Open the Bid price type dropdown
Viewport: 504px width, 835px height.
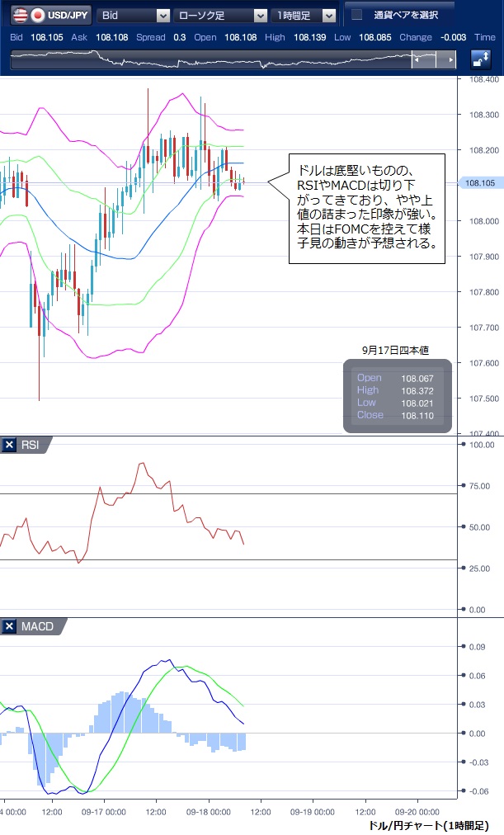click(x=163, y=16)
